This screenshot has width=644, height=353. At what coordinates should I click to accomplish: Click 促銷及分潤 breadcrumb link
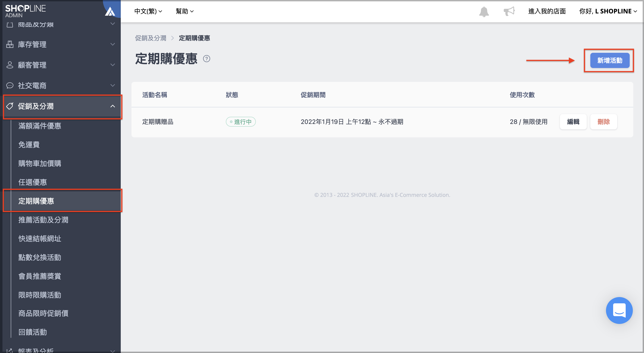(x=151, y=38)
